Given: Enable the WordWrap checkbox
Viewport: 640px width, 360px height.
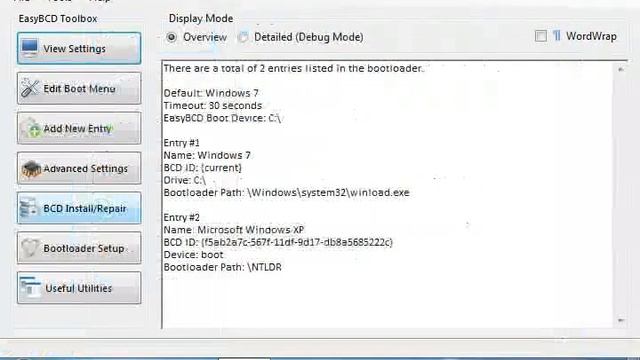Looking at the screenshot, I should 541,36.
